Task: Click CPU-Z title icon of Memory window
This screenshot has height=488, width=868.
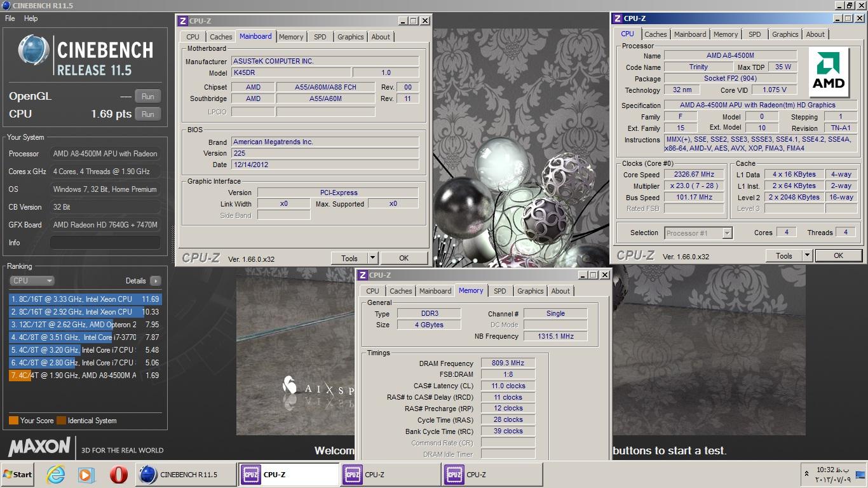Action: coord(363,275)
